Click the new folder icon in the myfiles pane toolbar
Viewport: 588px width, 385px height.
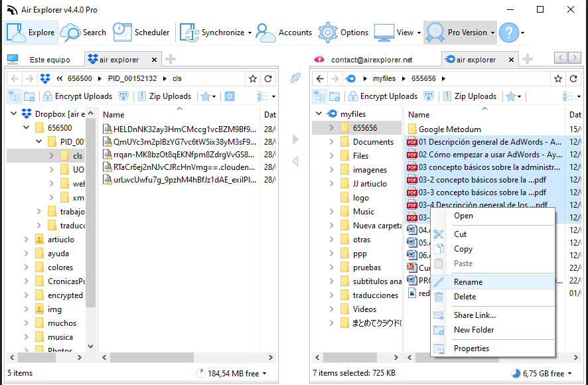pos(334,96)
